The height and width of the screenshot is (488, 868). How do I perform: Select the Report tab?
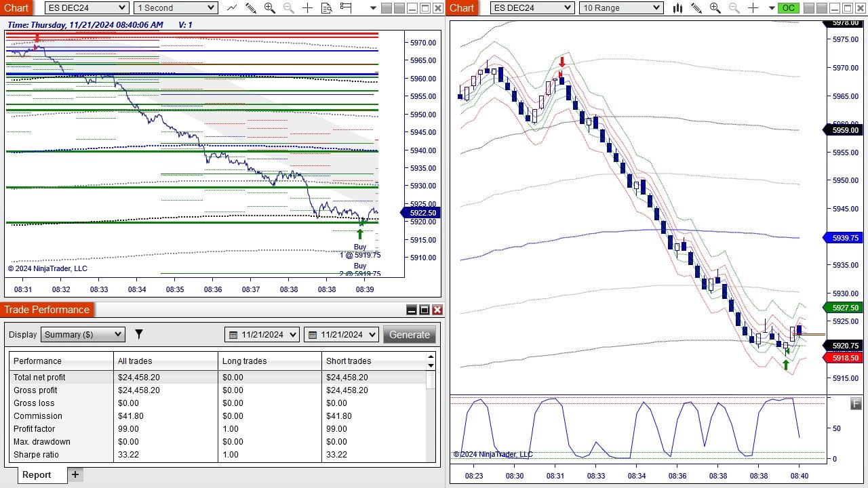coord(37,474)
